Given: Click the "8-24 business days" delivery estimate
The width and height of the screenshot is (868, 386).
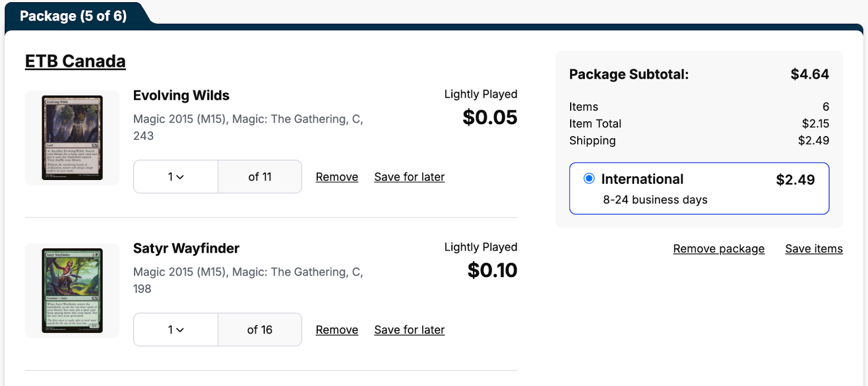Looking at the screenshot, I should (655, 200).
